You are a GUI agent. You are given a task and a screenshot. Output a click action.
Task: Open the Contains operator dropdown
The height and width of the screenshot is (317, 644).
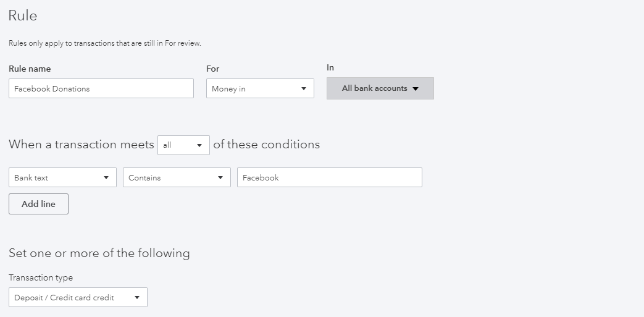(x=176, y=177)
